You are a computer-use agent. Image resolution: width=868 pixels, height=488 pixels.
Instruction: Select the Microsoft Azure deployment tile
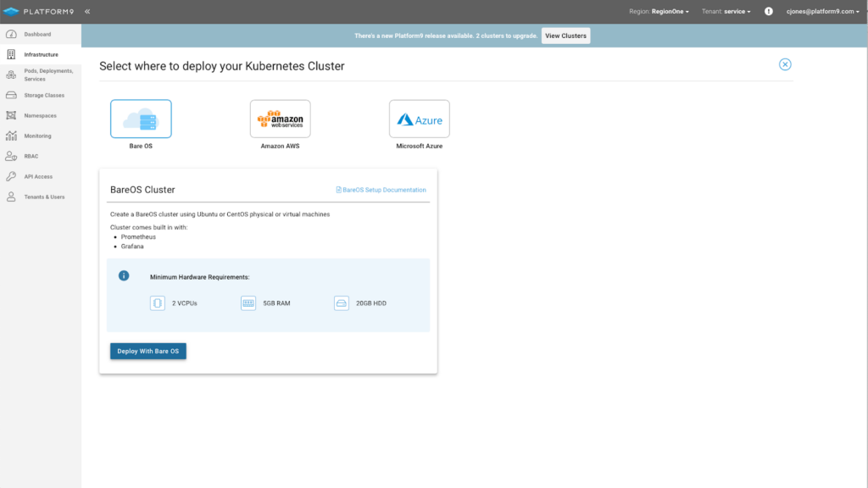(419, 119)
